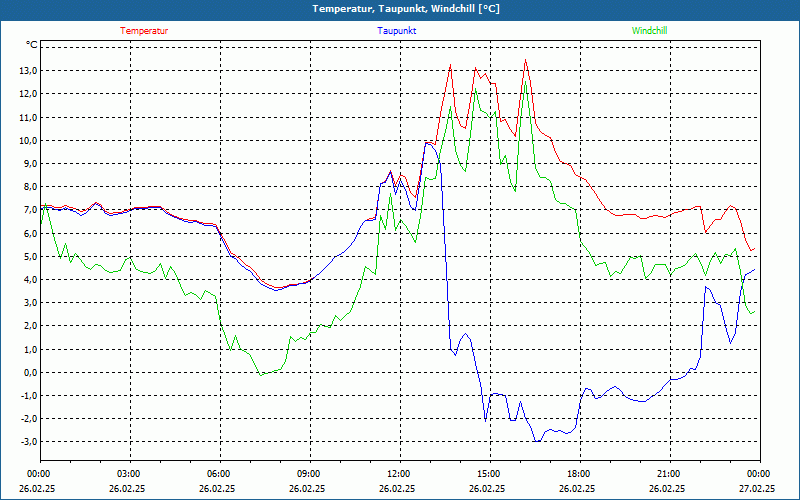800x500 pixels.
Task: Click the 0,0 y-axis value
Action: (x=31, y=372)
